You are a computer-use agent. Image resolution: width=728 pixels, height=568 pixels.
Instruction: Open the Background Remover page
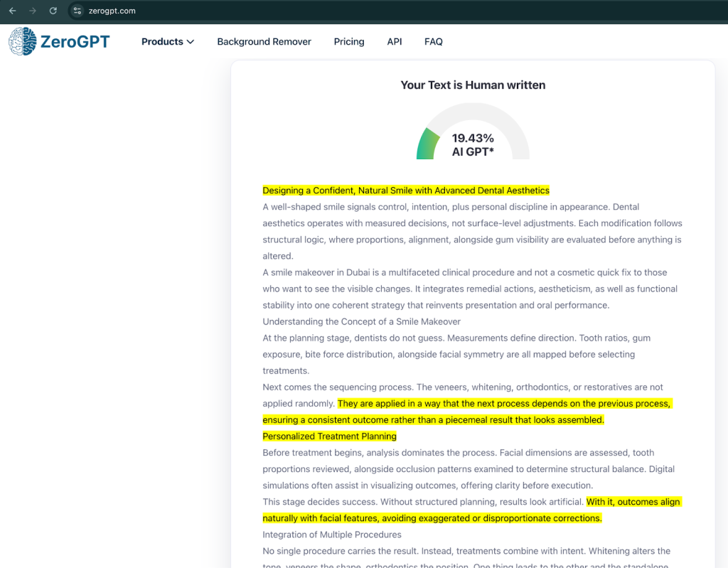pyautogui.click(x=264, y=42)
